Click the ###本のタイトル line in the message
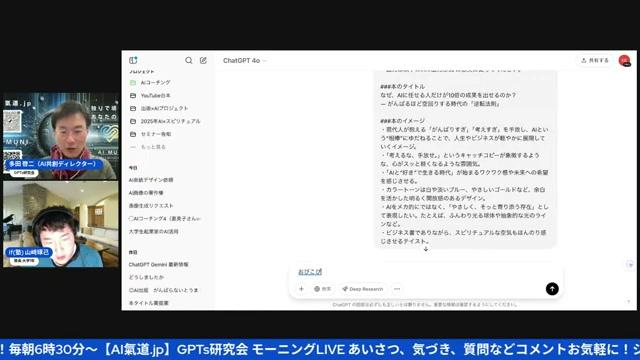The width and height of the screenshot is (640, 360). (402, 87)
